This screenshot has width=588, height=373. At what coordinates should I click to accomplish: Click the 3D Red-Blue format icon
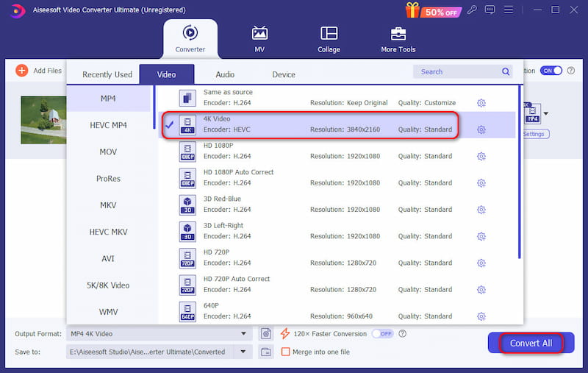pos(187,205)
